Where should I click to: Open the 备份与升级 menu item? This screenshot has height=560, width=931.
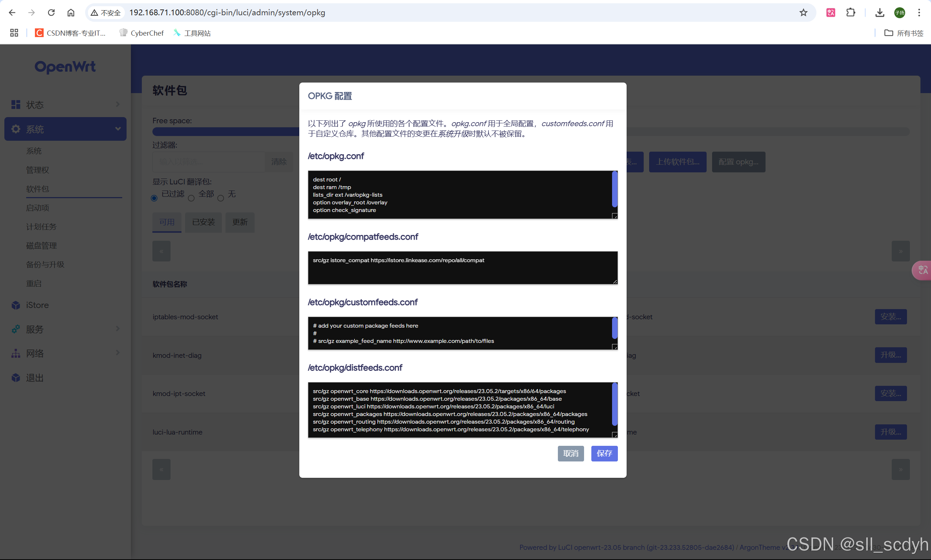(x=45, y=264)
